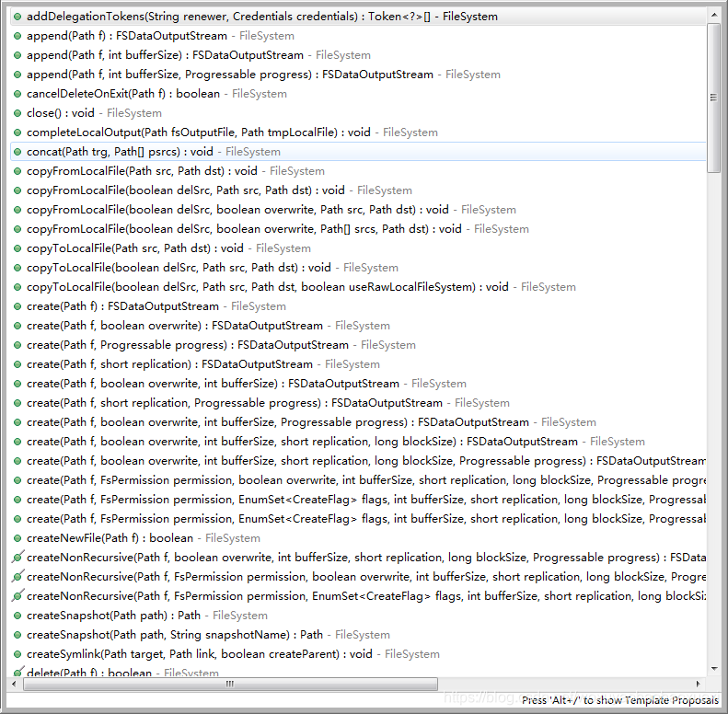Click the method icon next to cancelDeleteOnExit

pyautogui.click(x=17, y=94)
